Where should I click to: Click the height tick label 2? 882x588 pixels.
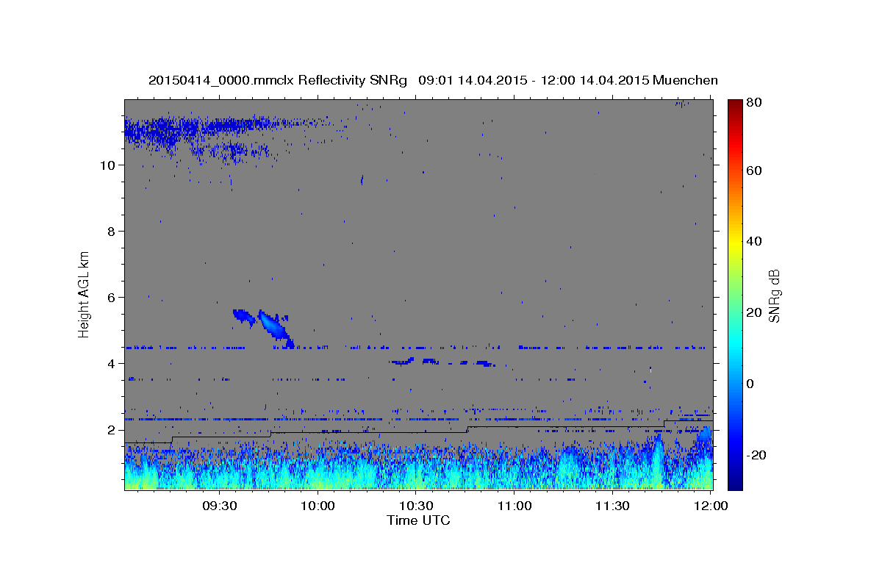(111, 429)
